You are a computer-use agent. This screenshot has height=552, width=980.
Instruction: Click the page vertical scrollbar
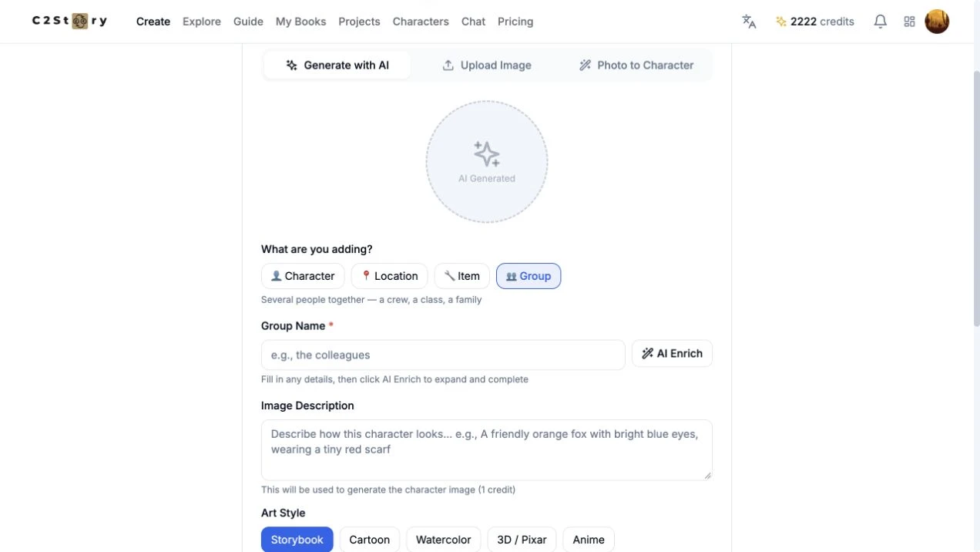tap(975, 200)
